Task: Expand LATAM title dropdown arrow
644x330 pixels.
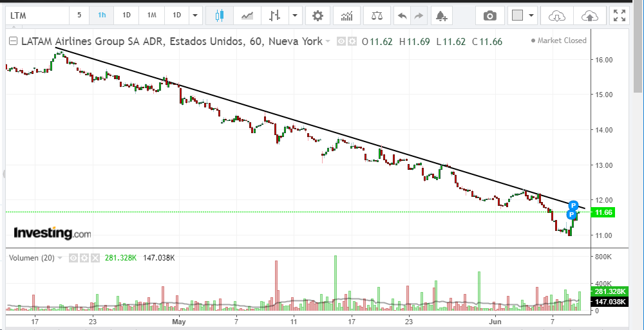Action: (328, 41)
